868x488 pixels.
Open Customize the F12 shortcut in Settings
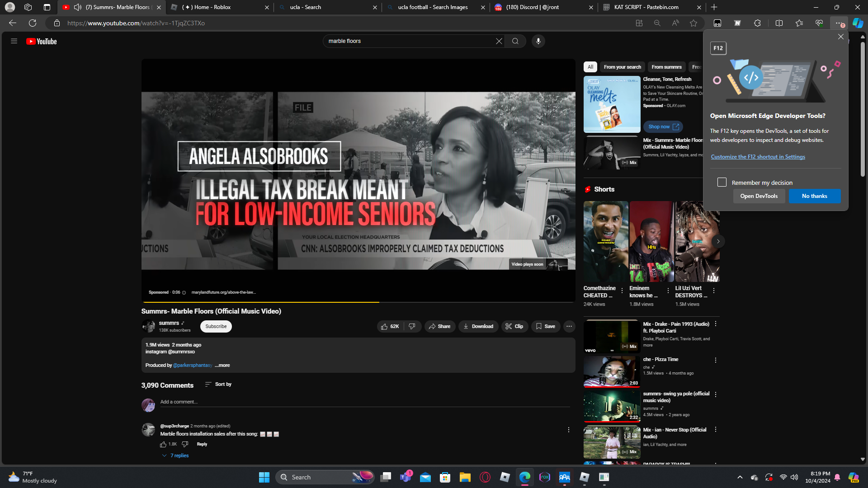pyautogui.click(x=758, y=157)
